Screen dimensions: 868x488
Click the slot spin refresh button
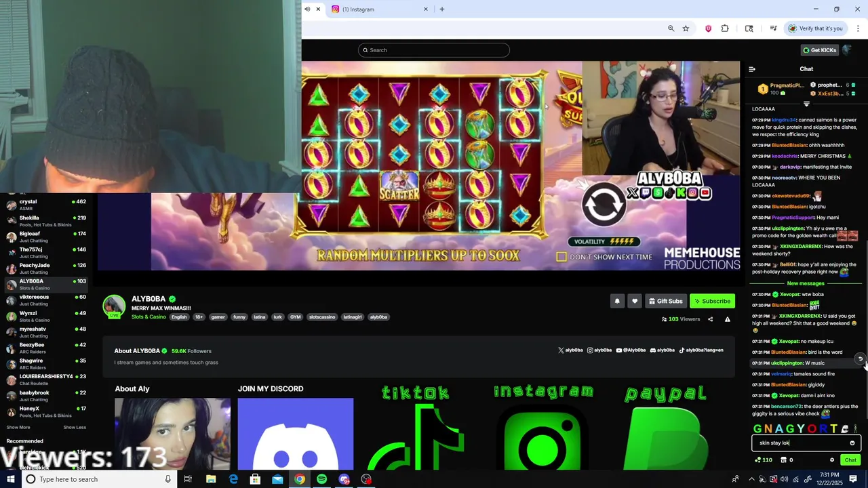pyautogui.click(x=604, y=205)
